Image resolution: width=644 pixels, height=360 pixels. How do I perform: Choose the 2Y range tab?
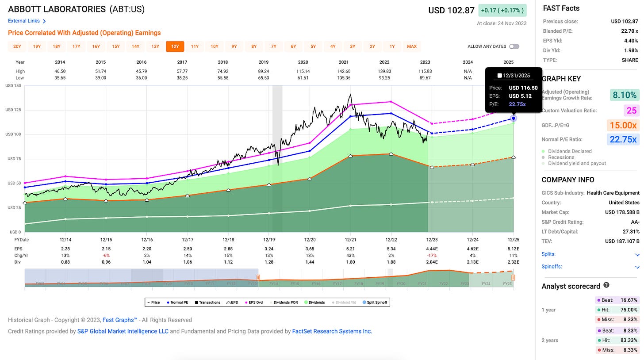[x=372, y=46]
